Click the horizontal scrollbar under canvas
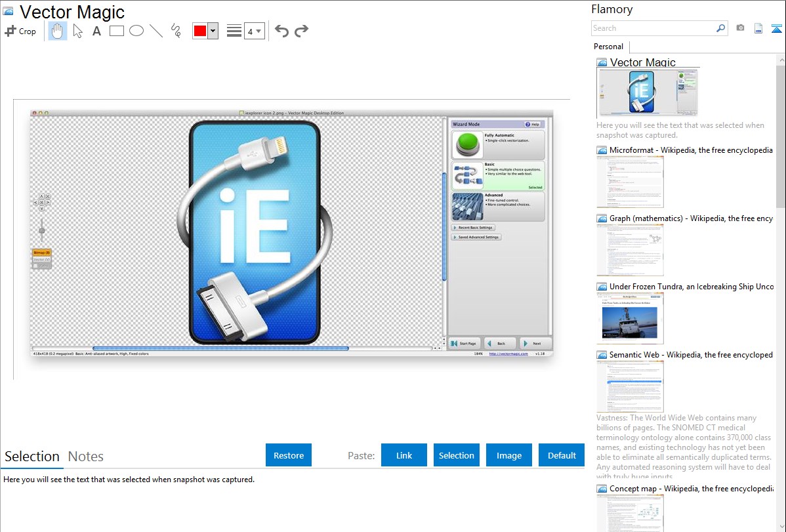The height and width of the screenshot is (532, 786). (220, 348)
